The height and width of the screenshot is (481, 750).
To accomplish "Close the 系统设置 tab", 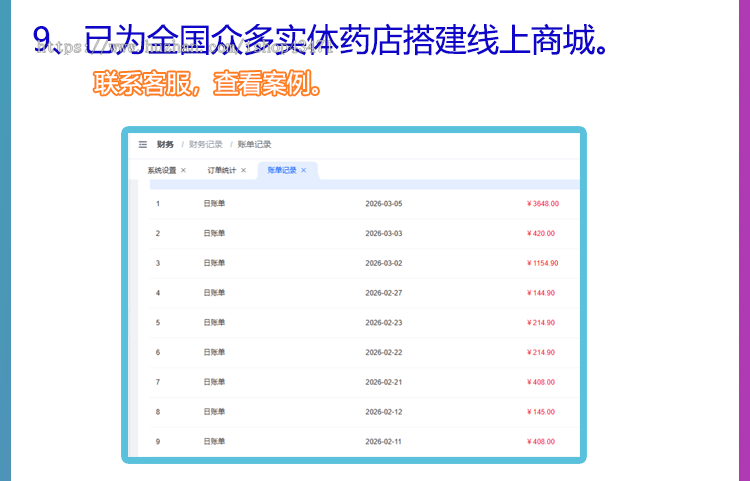I will 183,170.
